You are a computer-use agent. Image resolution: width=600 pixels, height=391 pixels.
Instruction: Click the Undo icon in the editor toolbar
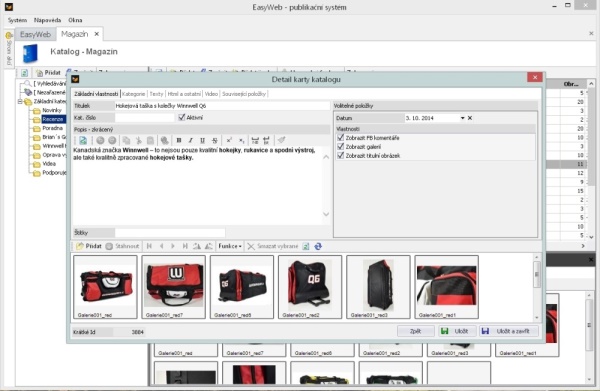coord(100,140)
